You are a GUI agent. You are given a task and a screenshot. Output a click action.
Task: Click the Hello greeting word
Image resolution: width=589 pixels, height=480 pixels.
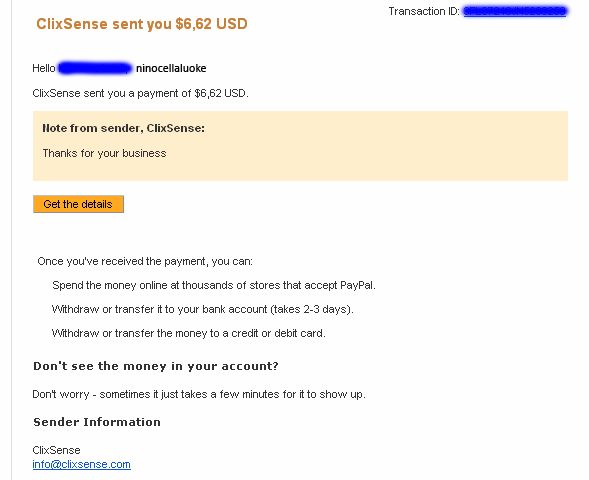point(44,68)
